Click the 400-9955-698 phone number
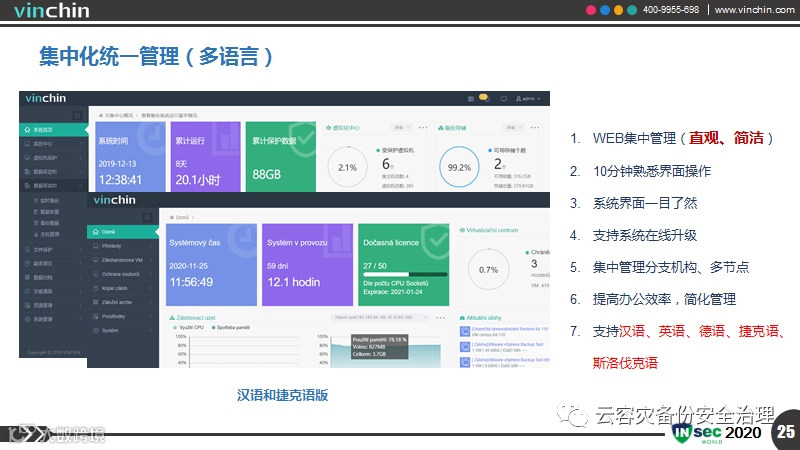 tap(670, 10)
